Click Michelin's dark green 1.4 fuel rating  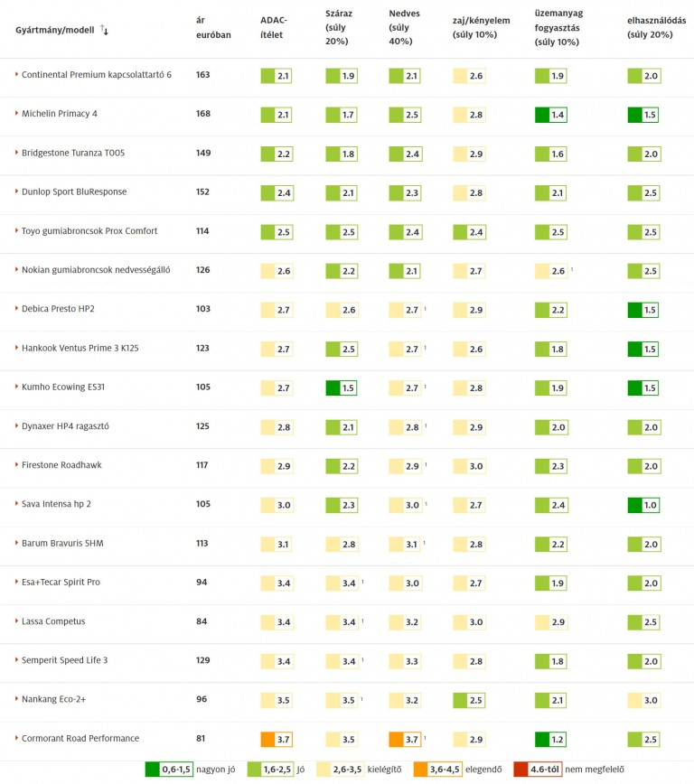pos(550,115)
